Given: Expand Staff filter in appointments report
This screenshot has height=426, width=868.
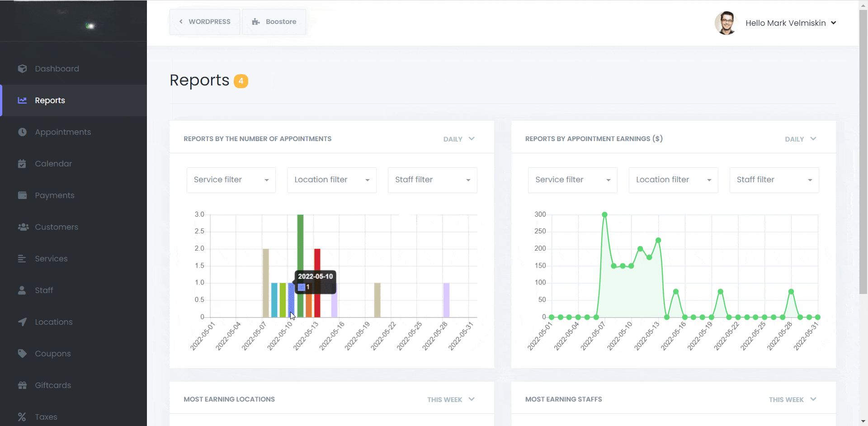Looking at the screenshot, I should (x=432, y=180).
